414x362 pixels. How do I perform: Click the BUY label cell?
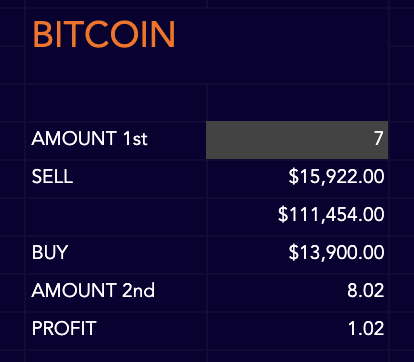(x=116, y=255)
